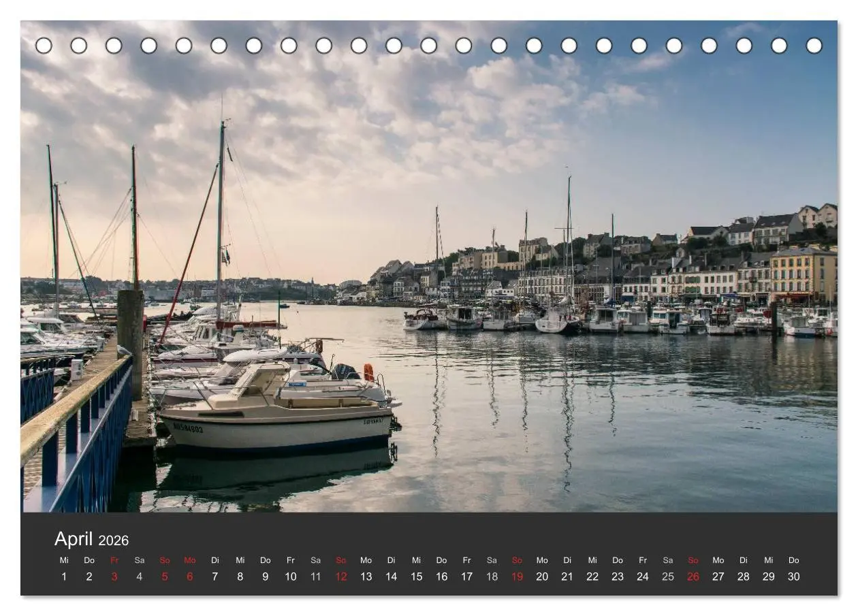Select date 17 in the calendar
The height and width of the screenshot is (616, 858).
point(467,577)
